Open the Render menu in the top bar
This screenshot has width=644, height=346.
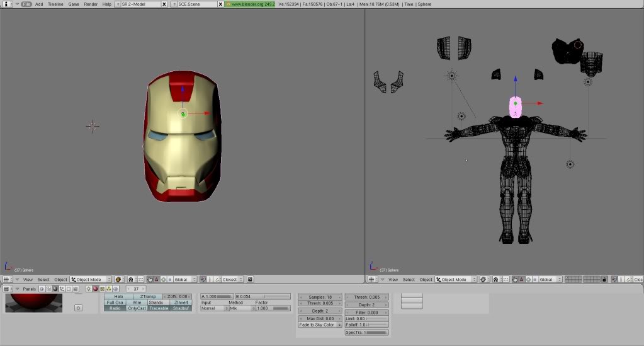(x=91, y=4)
